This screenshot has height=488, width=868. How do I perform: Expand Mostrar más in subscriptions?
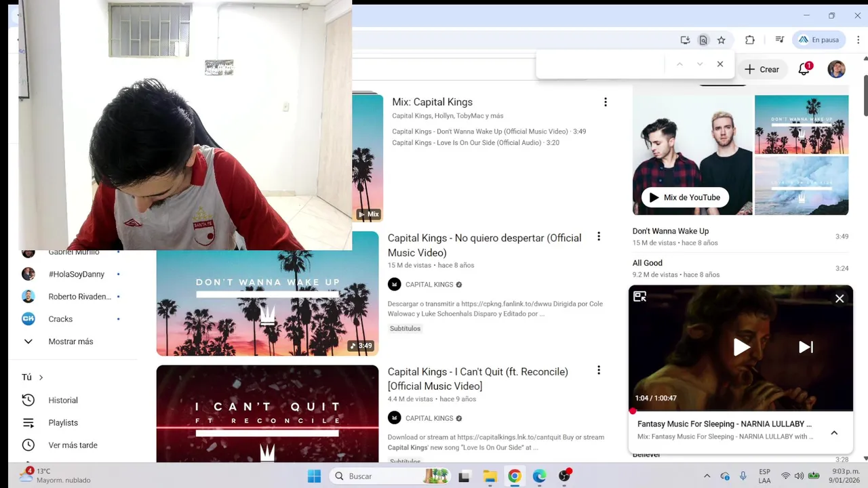(72, 341)
